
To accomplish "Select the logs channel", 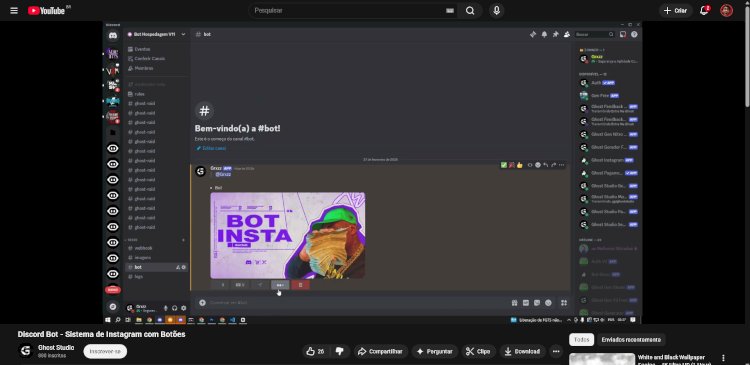I will pos(139,277).
